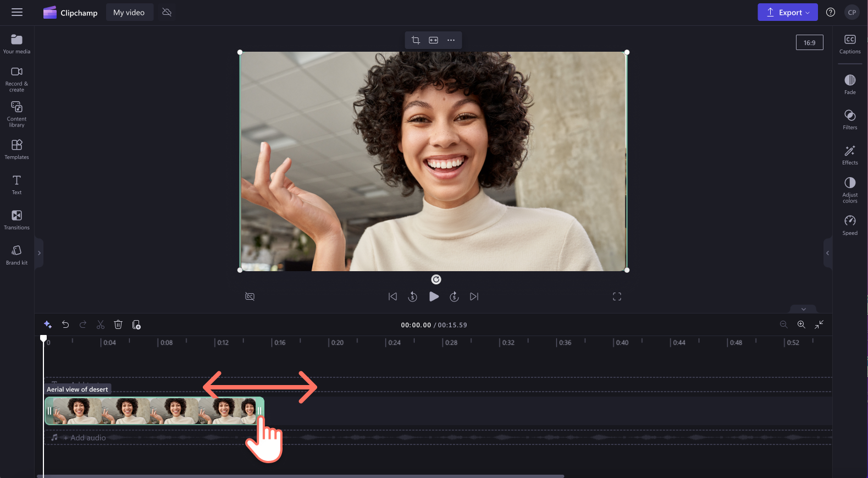Open the Fade panel
This screenshot has width=868, height=478.
(x=850, y=84)
